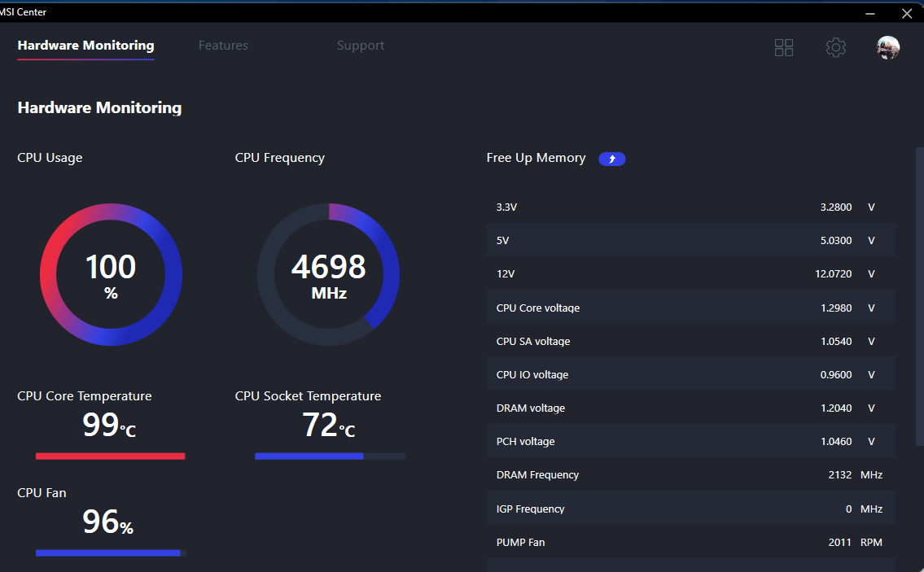
Task: Open the Support tab
Action: tap(360, 46)
